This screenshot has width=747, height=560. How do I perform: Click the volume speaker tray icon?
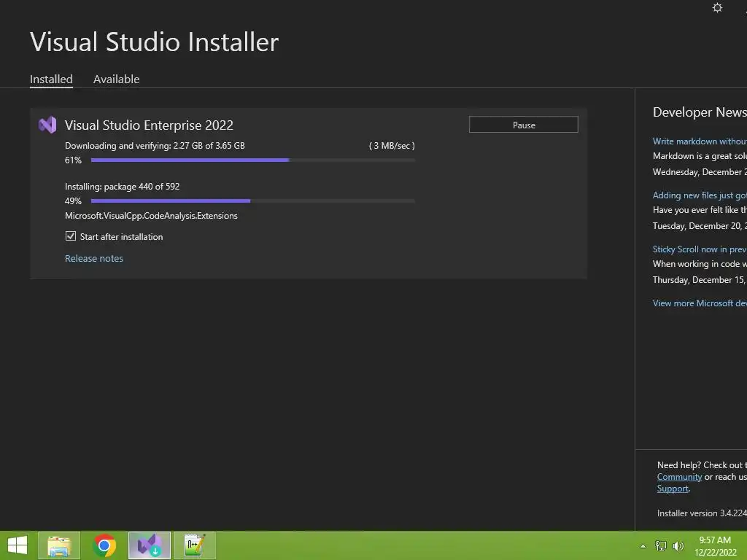click(x=678, y=545)
